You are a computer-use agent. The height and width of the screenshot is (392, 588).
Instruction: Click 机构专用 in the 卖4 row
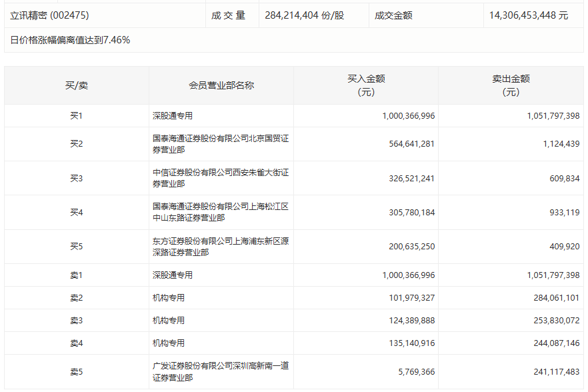[169, 343]
